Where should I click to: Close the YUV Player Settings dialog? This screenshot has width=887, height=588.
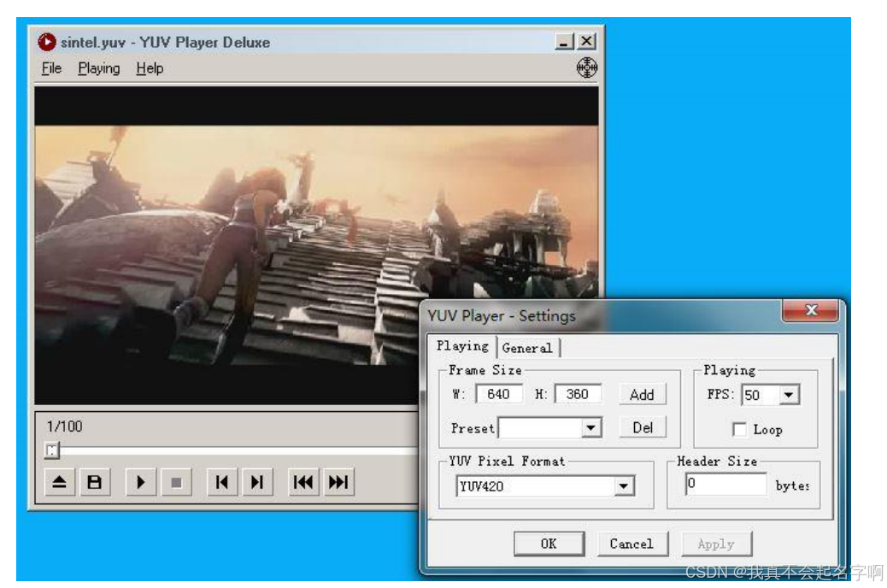pyautogui.click(x=810, y=310)
